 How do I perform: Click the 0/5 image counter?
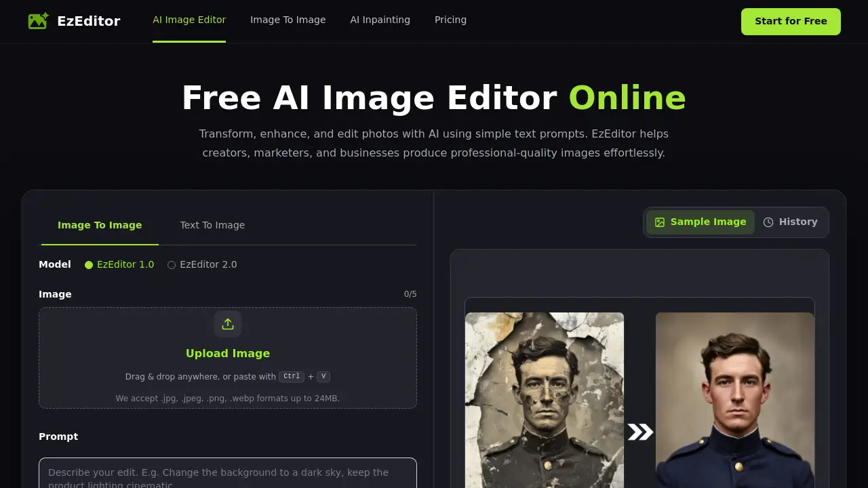click(x=410, y=294)
